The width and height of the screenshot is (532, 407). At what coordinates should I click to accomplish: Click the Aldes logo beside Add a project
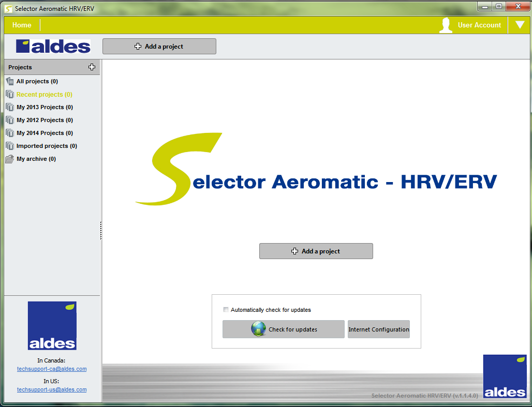53,47
